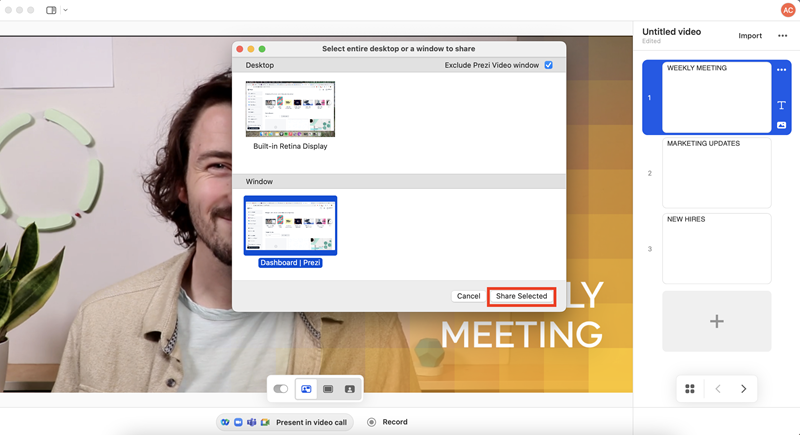Add a new slide with plus tile
Screen dimensions: 800x435
(716, 321)
